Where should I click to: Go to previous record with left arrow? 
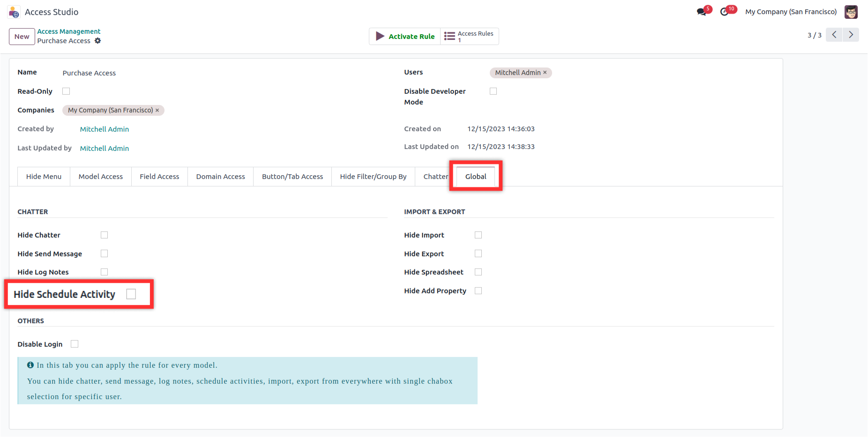tap(834, 35)
